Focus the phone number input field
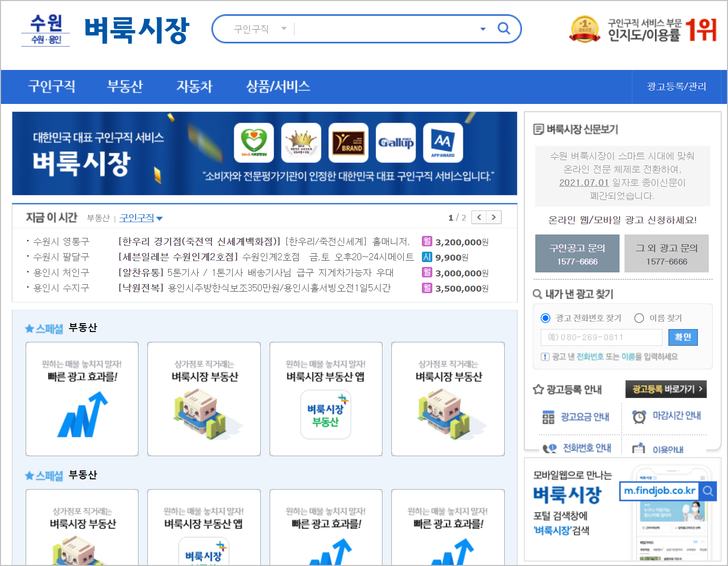This screenshot has width=728, height=566. [x=601, y=337]
